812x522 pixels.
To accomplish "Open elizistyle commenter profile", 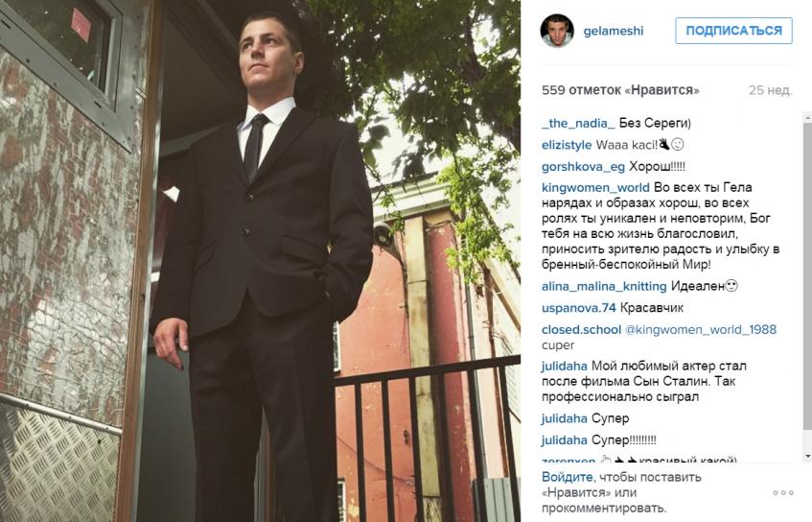I will click(x=567, y=145).
